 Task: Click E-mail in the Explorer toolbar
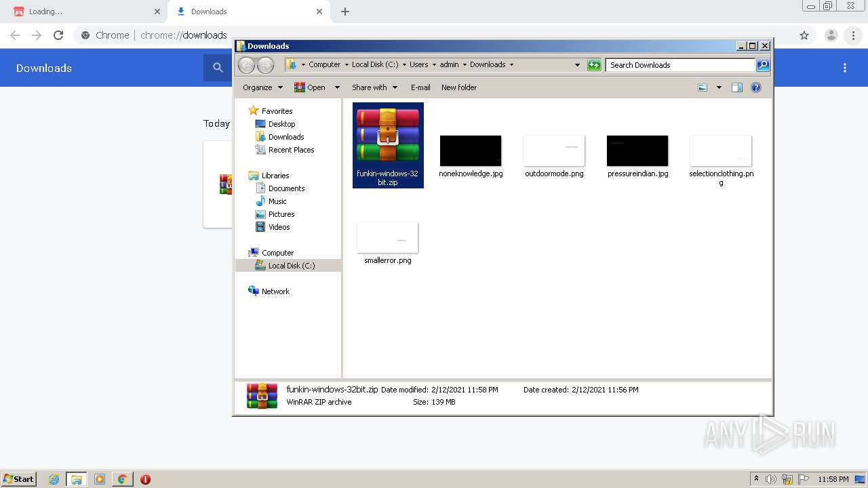tap(420, 87)
